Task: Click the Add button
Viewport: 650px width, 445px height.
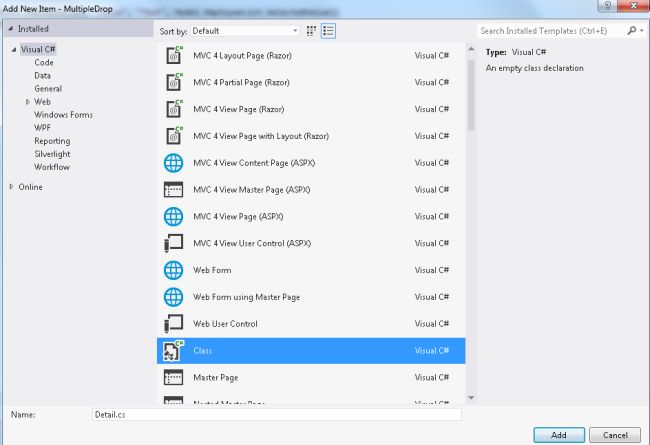Action: point(559,435)
